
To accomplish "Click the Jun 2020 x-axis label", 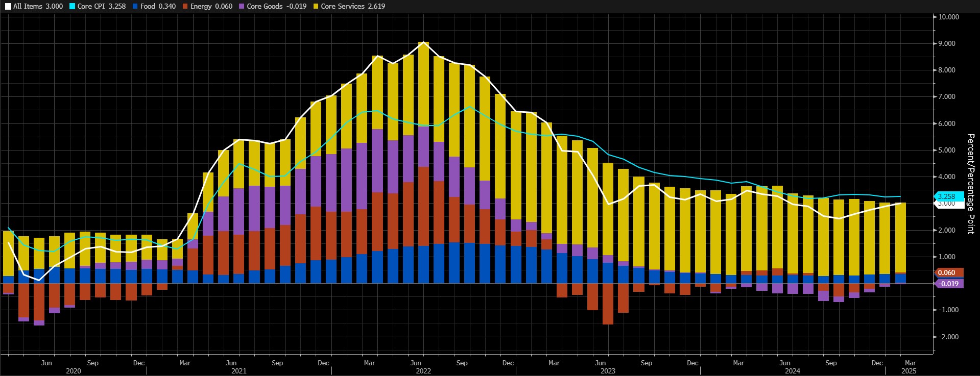I will click(46, 363).
